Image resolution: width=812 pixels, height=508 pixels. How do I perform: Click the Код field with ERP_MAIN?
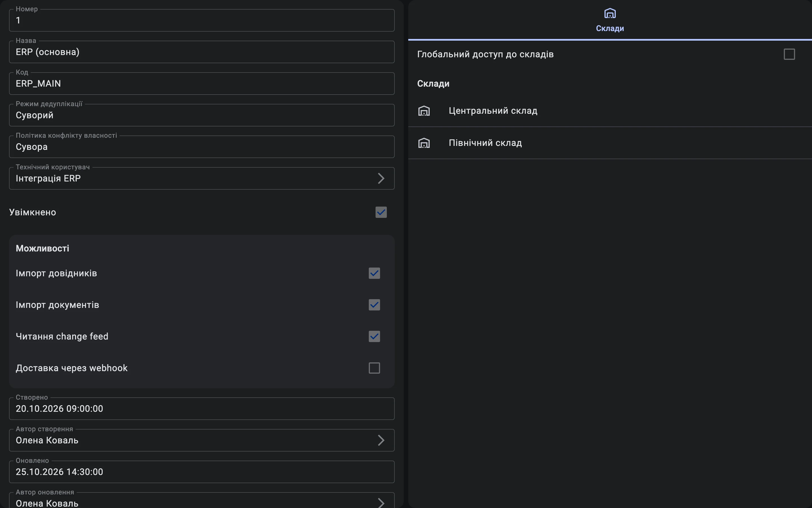point(202,84)
